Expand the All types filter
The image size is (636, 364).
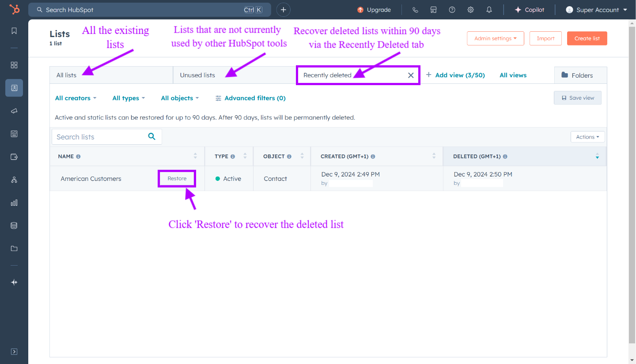[x=129, y=98]
